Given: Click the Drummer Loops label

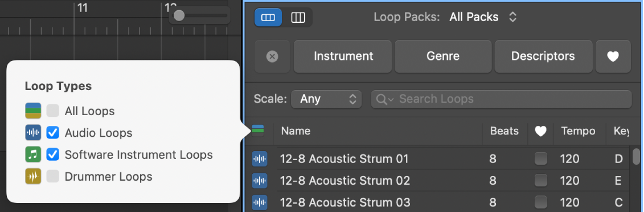Looking at the screenshot, I should tap(109, 176).
